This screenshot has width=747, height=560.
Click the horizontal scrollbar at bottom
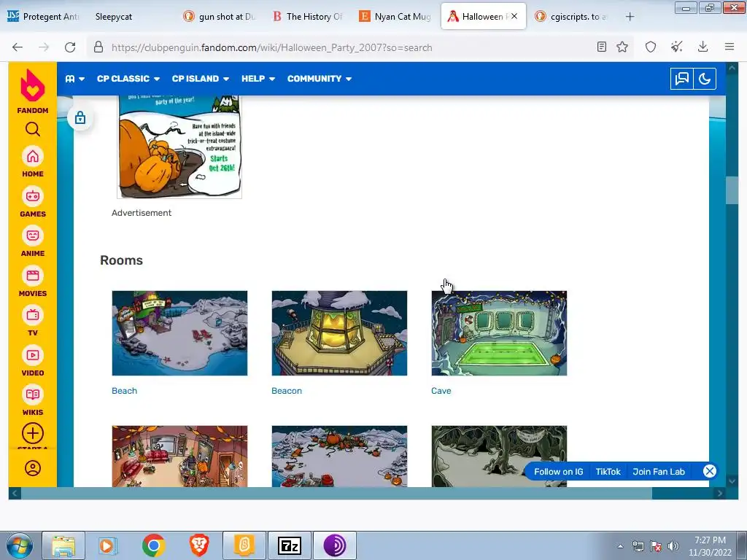336,494
